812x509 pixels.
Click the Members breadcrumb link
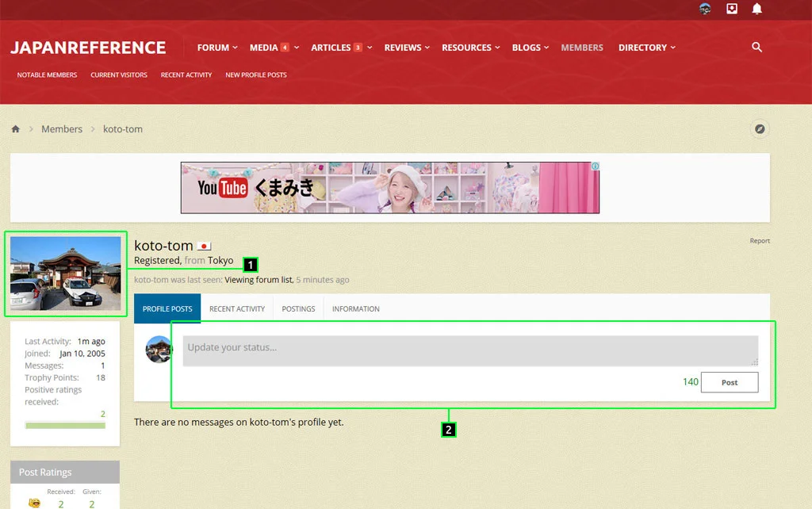62,129
